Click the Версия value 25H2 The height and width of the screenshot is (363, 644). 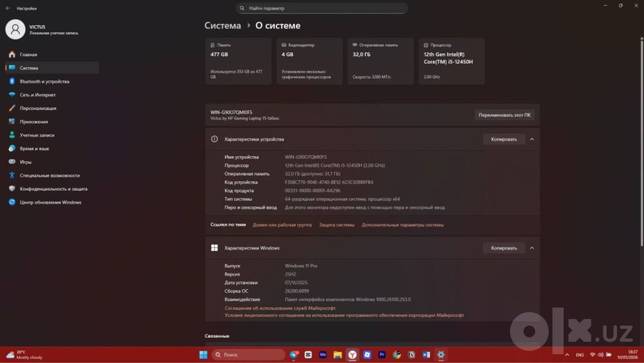(x=290, y=274)
